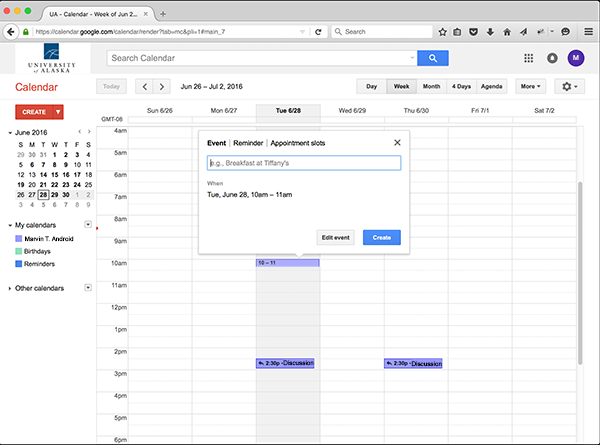Open the My calendars options dropdown
The width and height of the screenshot is (600, 445).
pyautogui.click(x=88, y=224)
